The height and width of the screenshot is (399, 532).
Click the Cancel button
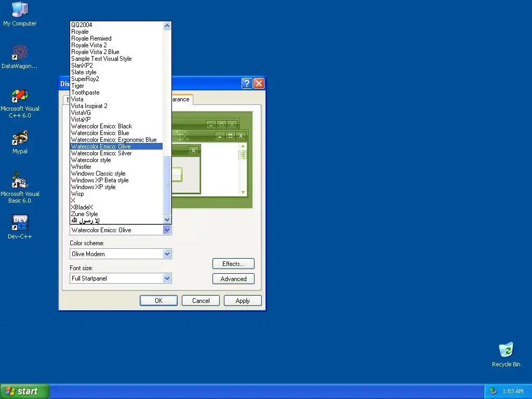click(x=201, y=301)
